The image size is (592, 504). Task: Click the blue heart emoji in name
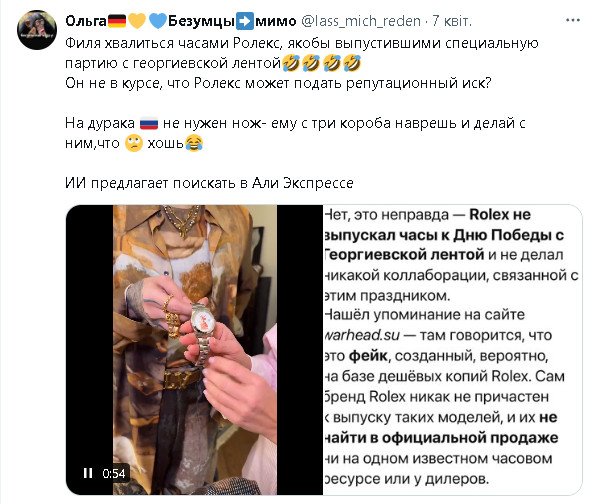157,21
